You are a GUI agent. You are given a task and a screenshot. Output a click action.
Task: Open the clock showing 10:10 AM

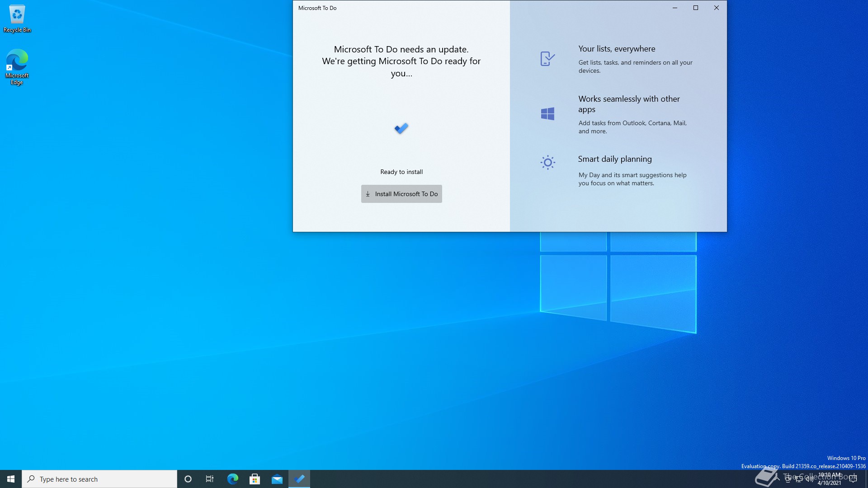830,479
